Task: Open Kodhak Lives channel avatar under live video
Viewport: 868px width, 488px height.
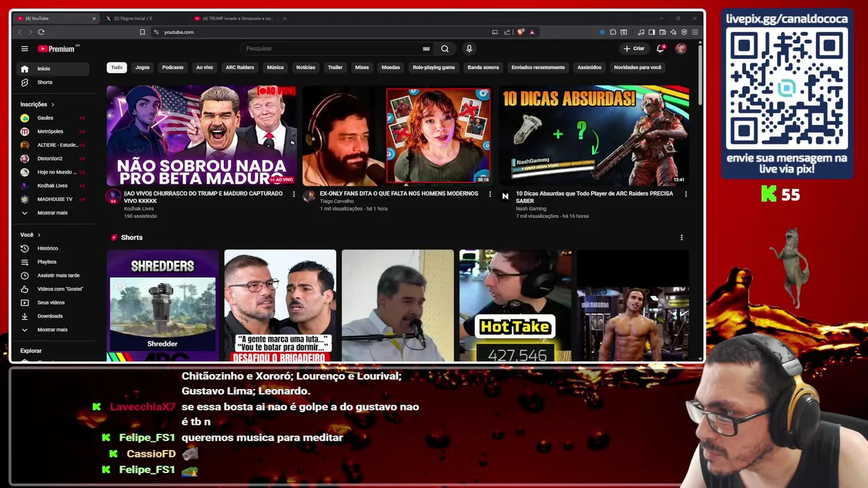Action: point(113,197)
